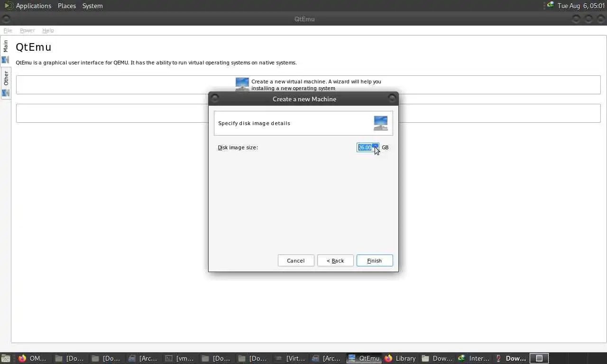Click the disk image size value field
The image size is (607, 364).
(364, 147)
